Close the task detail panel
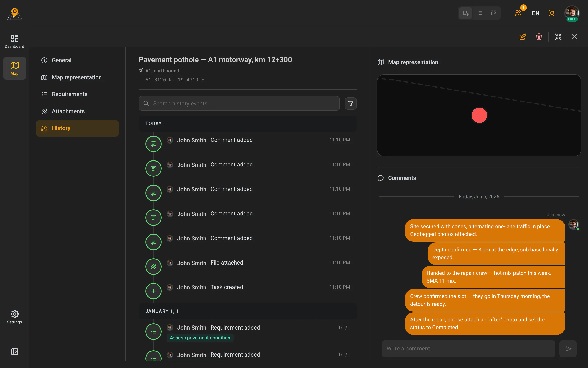 point(574,37)
